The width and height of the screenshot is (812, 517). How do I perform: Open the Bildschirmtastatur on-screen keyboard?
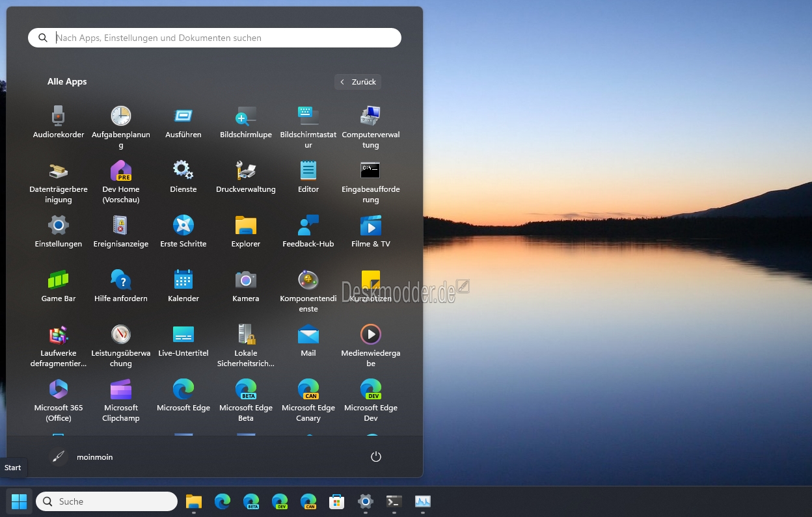pos(308,127)
